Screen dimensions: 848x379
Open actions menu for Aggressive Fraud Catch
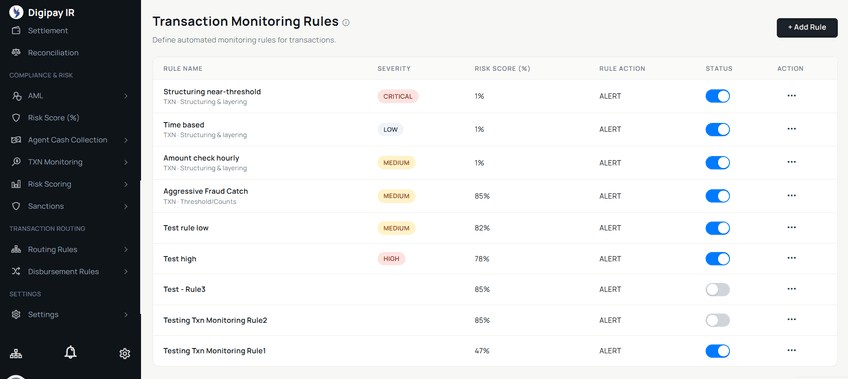click(792, 196)
